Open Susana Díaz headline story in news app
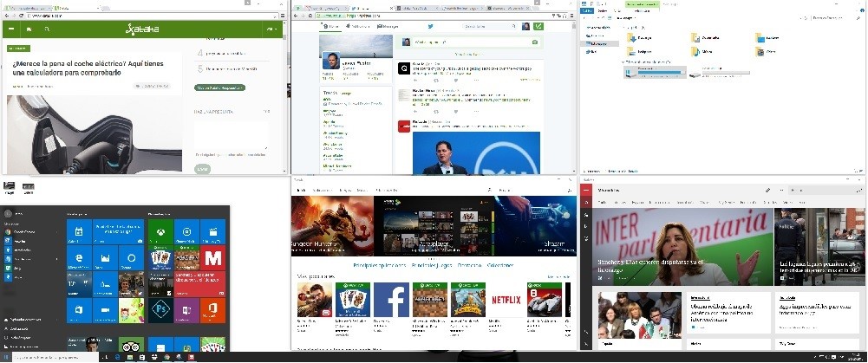 tap(682, 247)
